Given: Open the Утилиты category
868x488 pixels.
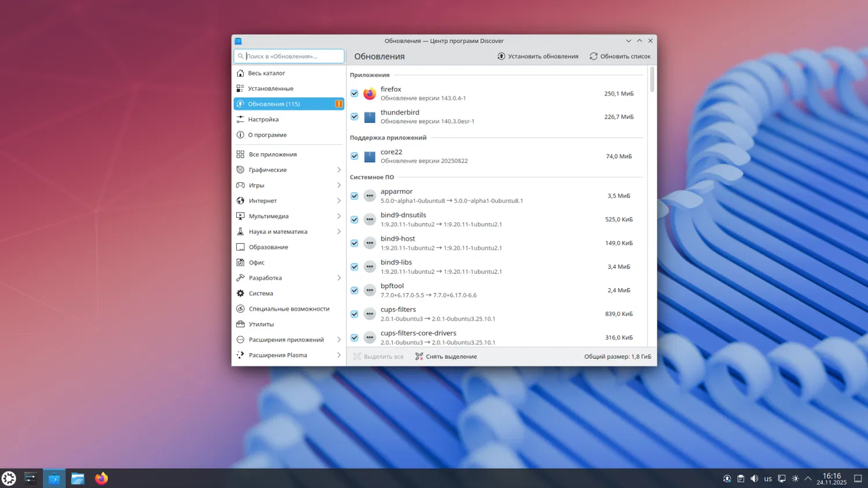Looking at the screenshot, I should coord(289,324).
